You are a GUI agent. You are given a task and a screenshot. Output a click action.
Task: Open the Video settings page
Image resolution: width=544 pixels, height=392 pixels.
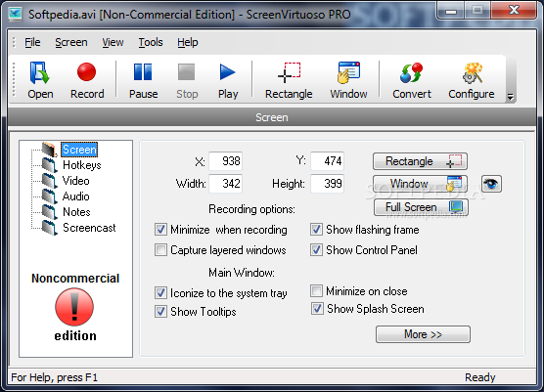(x=76, y=181)
